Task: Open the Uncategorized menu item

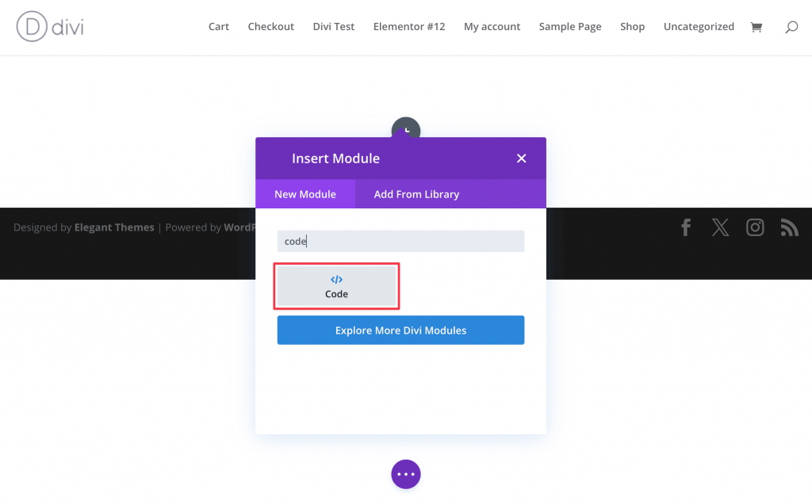Action: pyautogui.click(x=699, y=26)
